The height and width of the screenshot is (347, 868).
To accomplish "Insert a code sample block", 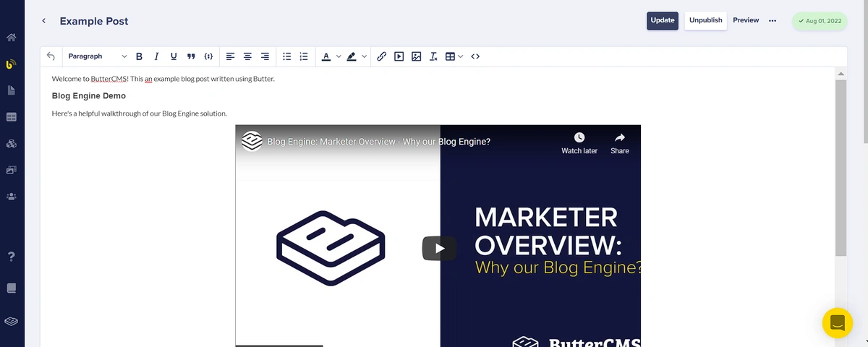I will pyautogui.click(x=208, y=56).
